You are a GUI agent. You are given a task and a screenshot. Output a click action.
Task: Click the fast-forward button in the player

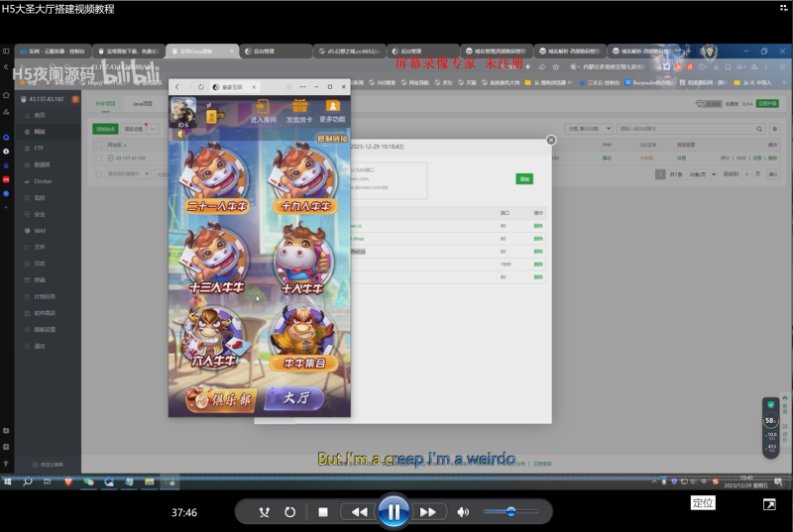[428, 512]
